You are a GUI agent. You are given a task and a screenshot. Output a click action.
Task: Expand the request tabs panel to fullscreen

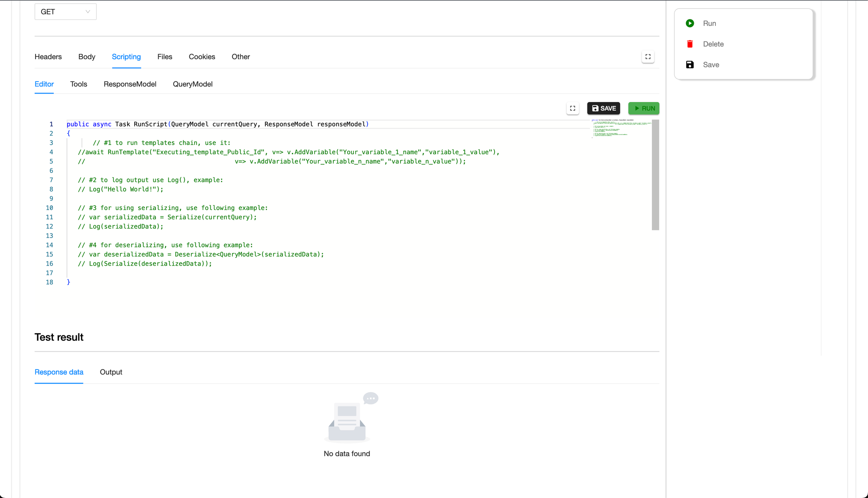[x=648, y=57]
